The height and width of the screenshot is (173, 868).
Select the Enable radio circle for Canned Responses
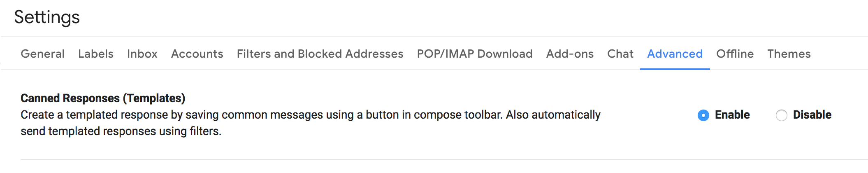(x=703, y=115)
